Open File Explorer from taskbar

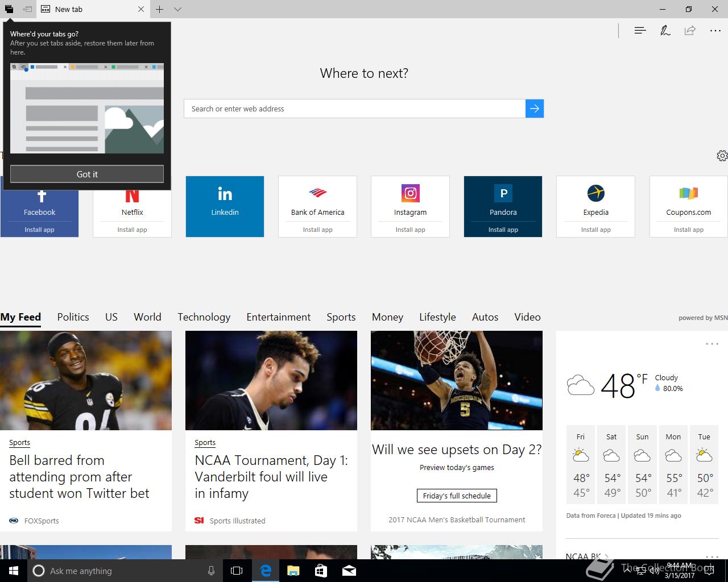[293, 571]
